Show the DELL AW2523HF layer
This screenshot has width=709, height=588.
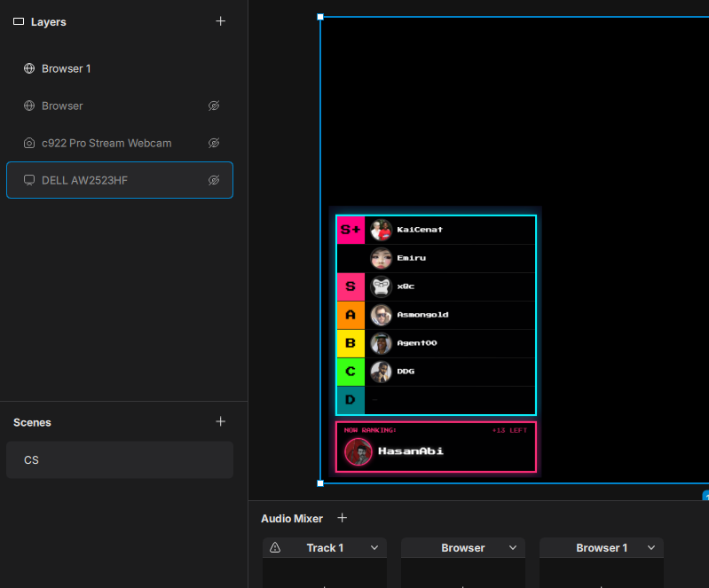click(214, 180)
